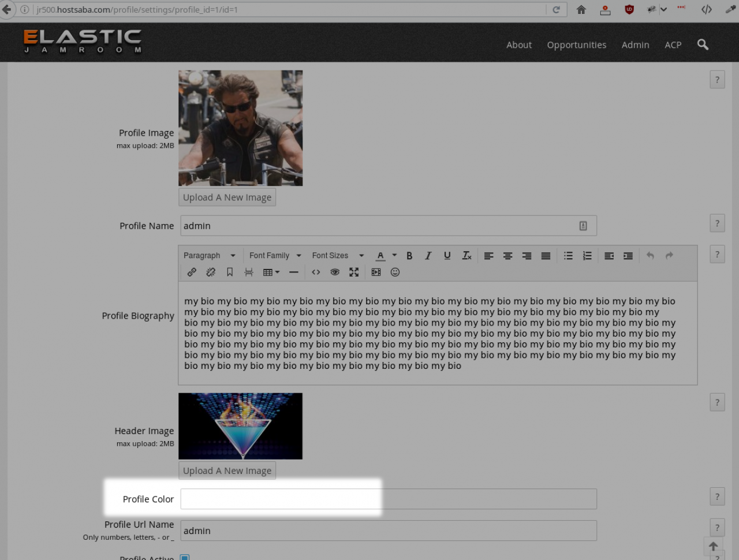The height and width of the screenshot is (560, 739).
Task: Show help for Profile Image
Action: pos(717,80)
